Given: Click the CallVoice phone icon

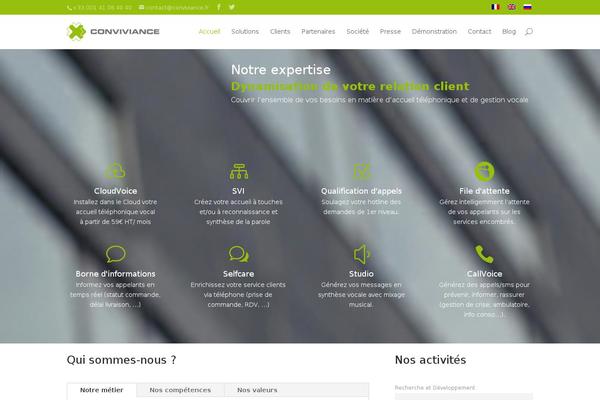Looking at the screenshot, I should coord(484,254).
